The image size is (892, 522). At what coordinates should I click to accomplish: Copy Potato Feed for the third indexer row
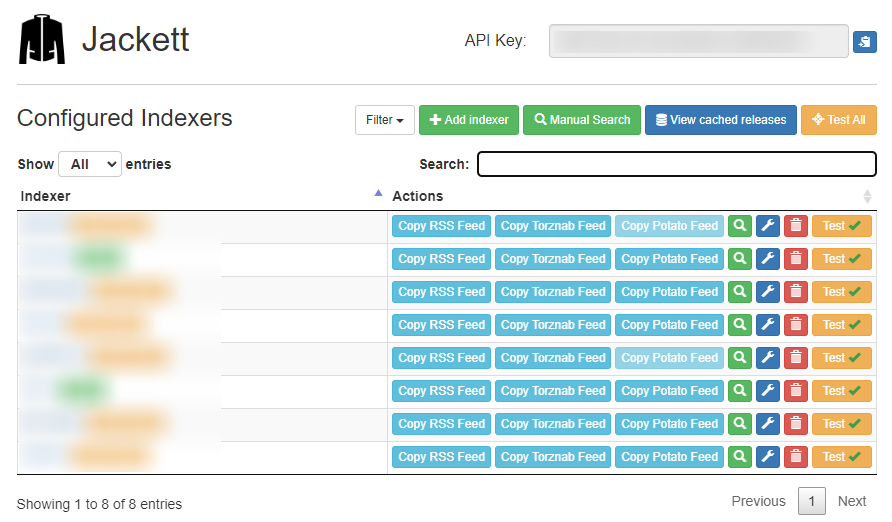coord(670,292)
